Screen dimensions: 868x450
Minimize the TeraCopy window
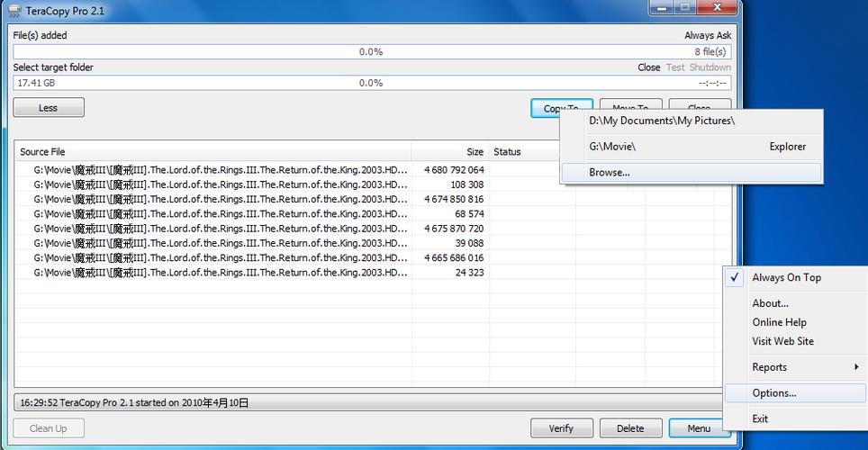pyautogui.click(x=661, y=8)
